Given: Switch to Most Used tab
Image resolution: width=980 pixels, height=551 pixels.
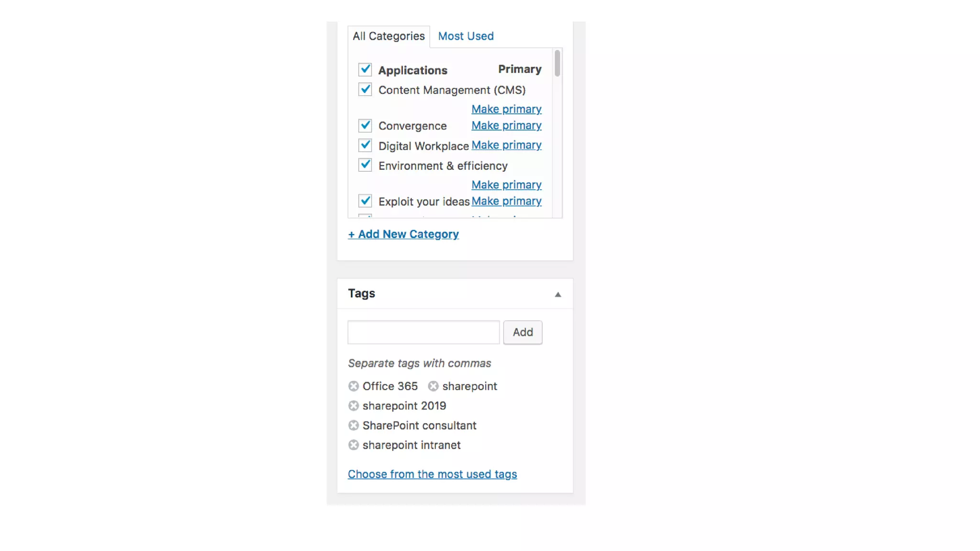Looking at the screenshot, I should (466, 36).
